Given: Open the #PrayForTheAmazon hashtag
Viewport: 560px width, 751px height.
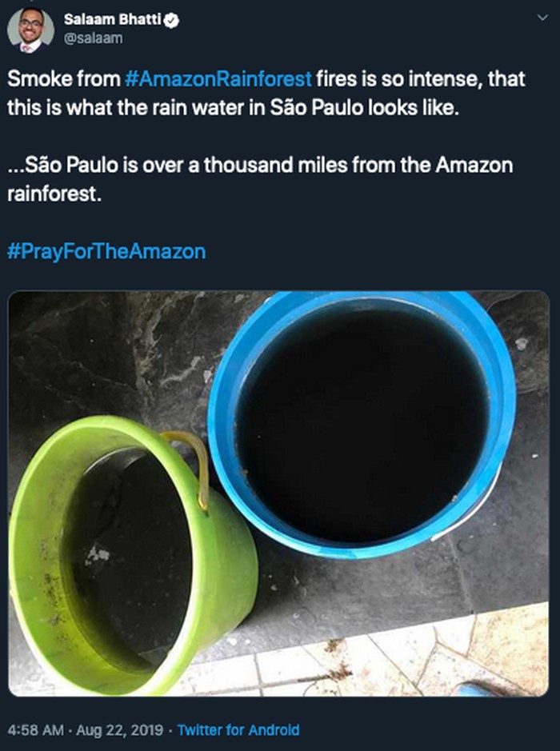Looking at the screenshot, I should 106,251.
